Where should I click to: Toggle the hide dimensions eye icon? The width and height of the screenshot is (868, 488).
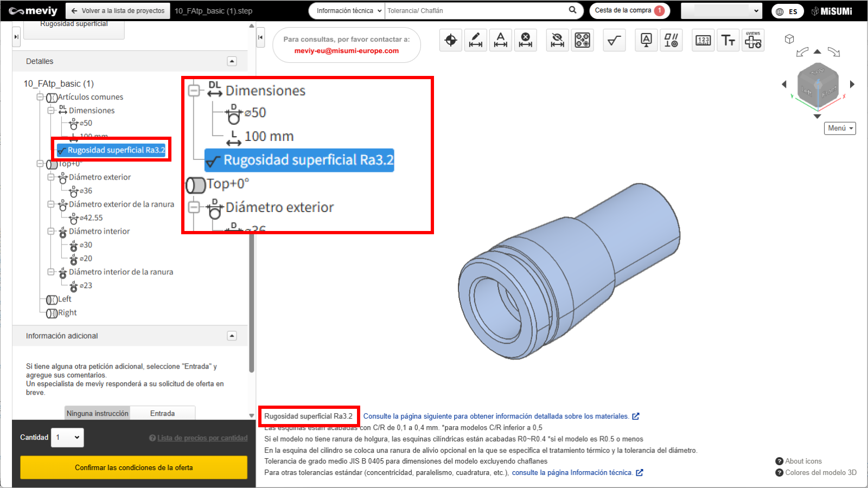[x=557, y=41]
